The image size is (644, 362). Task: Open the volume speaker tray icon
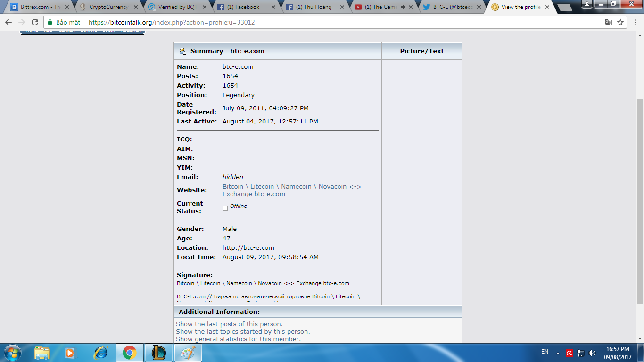[592, 353]
